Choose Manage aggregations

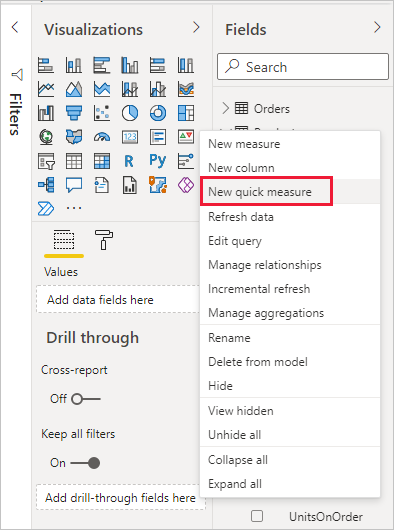[x=290, y=313]
